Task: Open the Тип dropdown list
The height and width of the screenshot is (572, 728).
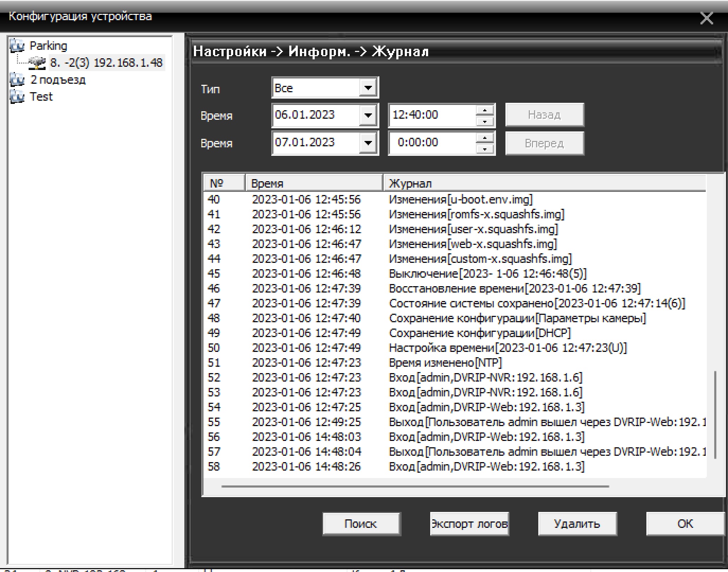Action: coord(368,88)
